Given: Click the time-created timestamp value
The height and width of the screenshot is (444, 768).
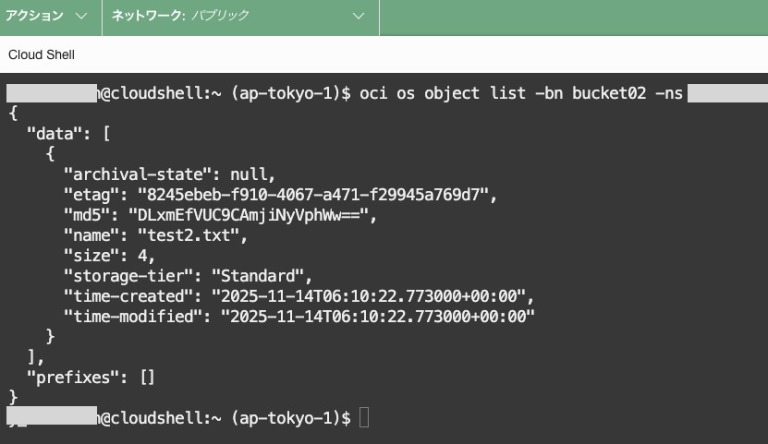Looking at the screenshot, I should (372, 296).
